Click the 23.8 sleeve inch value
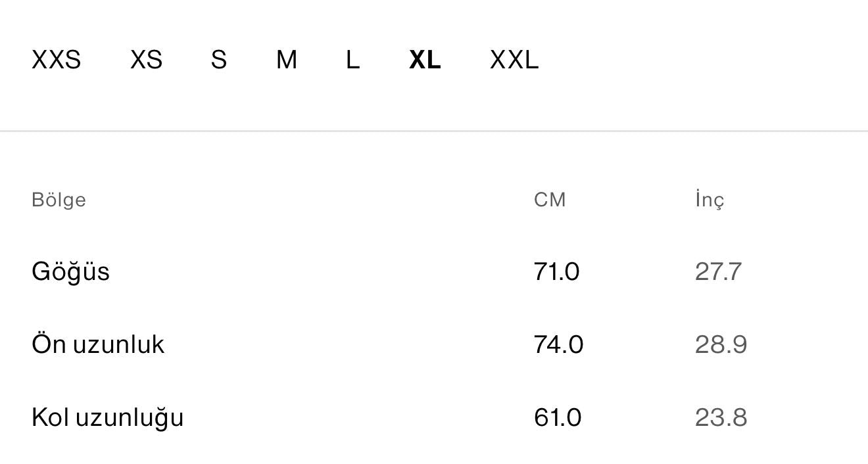The image size is (868, 464). tap(721, 417)
